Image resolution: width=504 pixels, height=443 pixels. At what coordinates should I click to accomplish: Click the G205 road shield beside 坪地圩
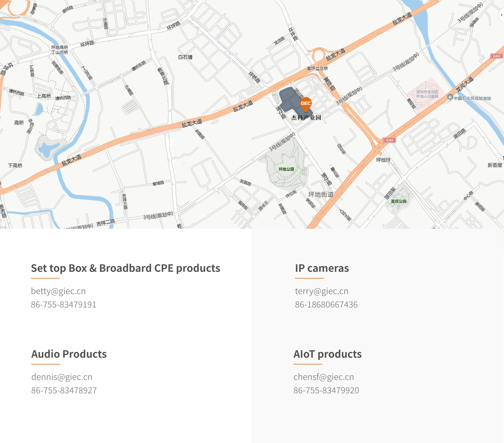pyautogui.click(x=389, y=140)
